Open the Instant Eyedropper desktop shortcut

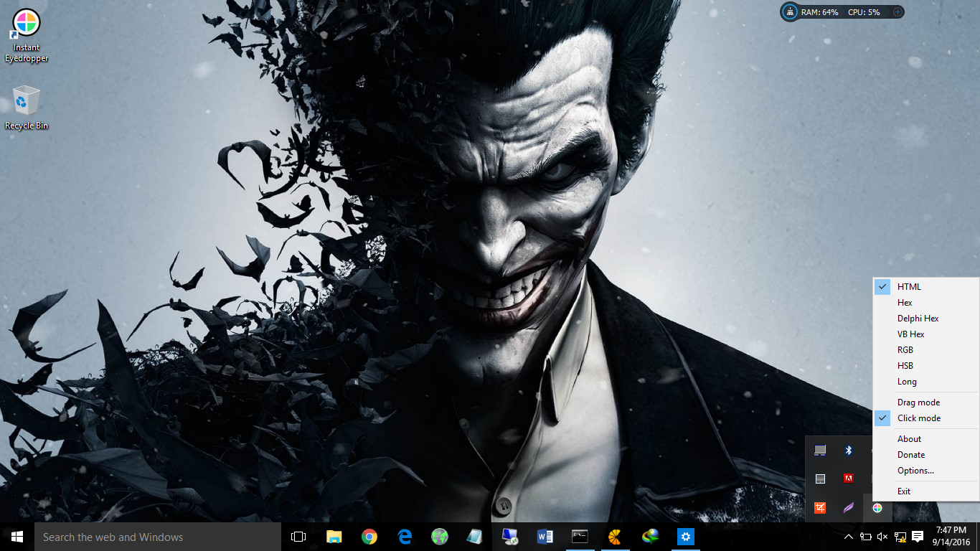27,36
